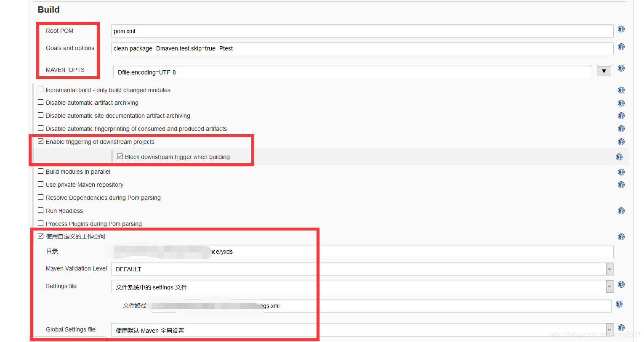The image size is (644, 342).
Task: Click the Root POM label
Action: pos(59,31)
